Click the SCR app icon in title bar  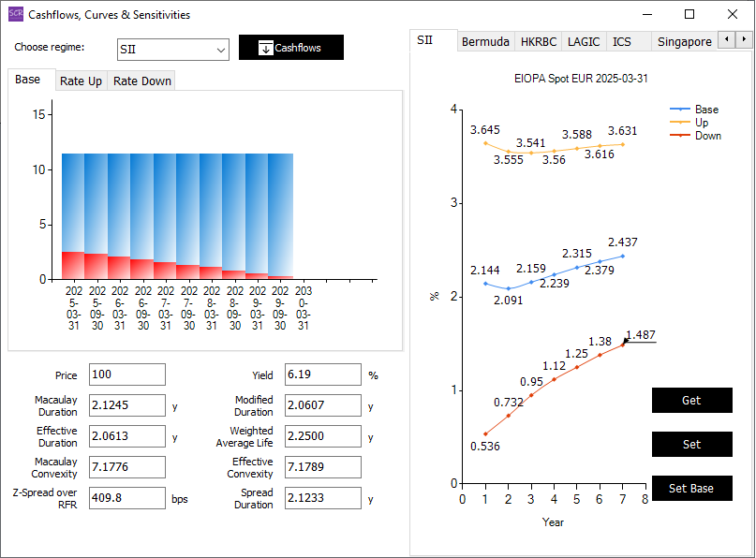coord(15,14)
